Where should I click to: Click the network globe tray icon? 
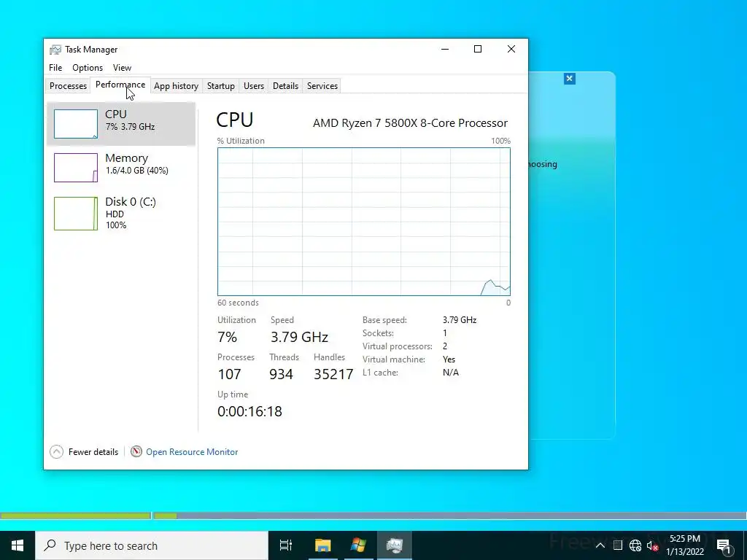[x=635, y=545]
